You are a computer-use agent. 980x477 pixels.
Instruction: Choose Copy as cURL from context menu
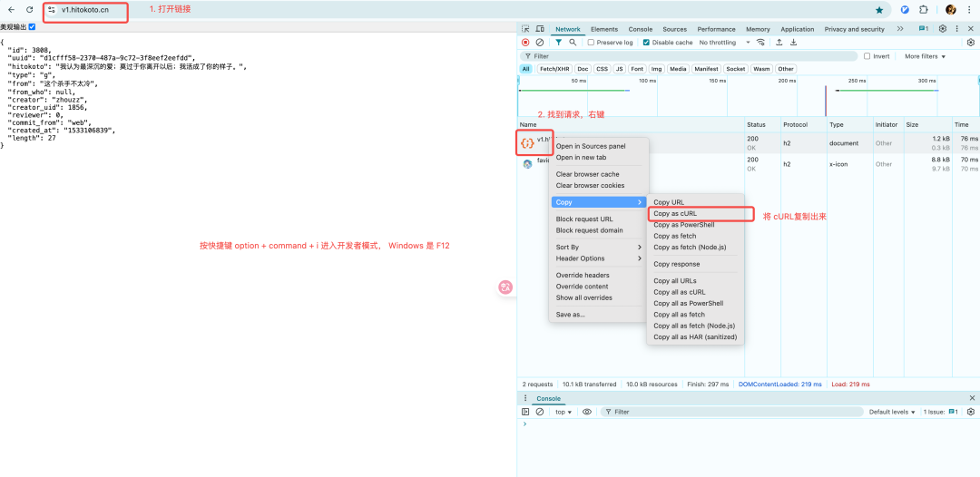point(675,214)
